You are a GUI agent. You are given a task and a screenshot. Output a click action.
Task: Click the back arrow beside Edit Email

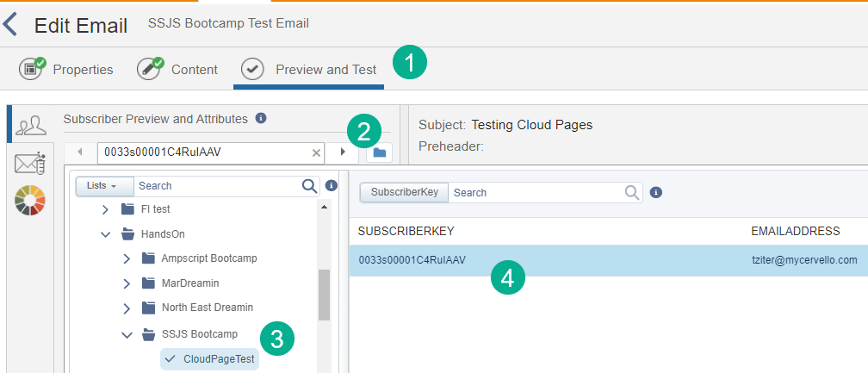pyautogui.click(x=10, y=24)
